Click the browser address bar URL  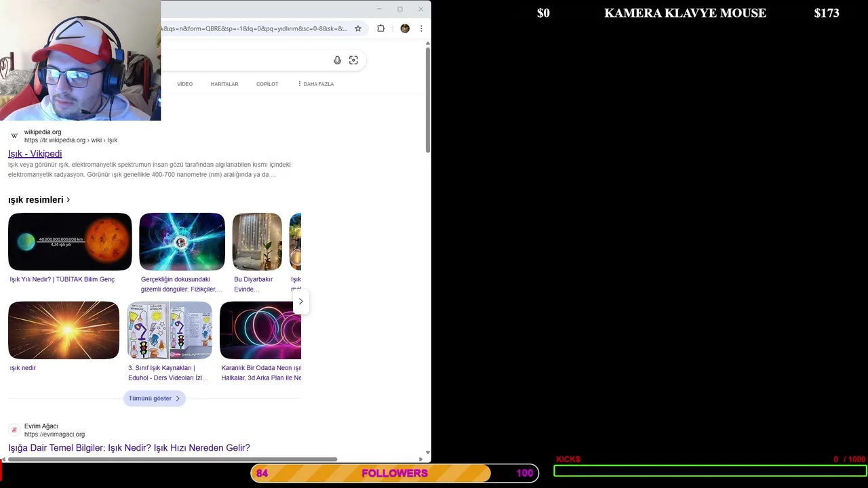pyautogui.click(x=254, y=28)
